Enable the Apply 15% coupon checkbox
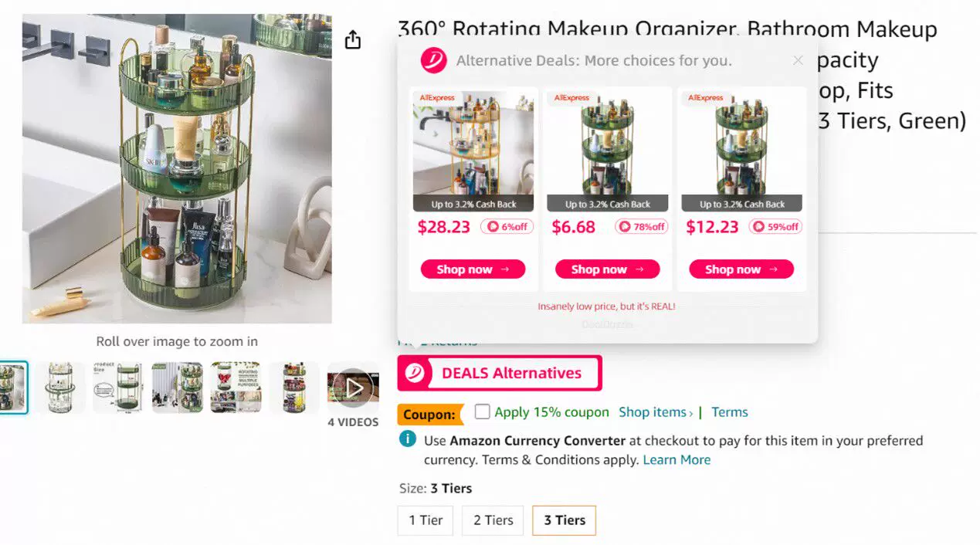 pyautogui.click(x=483, y=411)
